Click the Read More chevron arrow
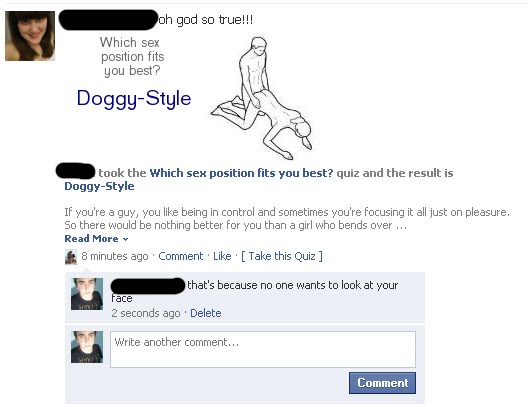Image resolution: width=528 pixels, height=407 pixels. pos(126,239)
